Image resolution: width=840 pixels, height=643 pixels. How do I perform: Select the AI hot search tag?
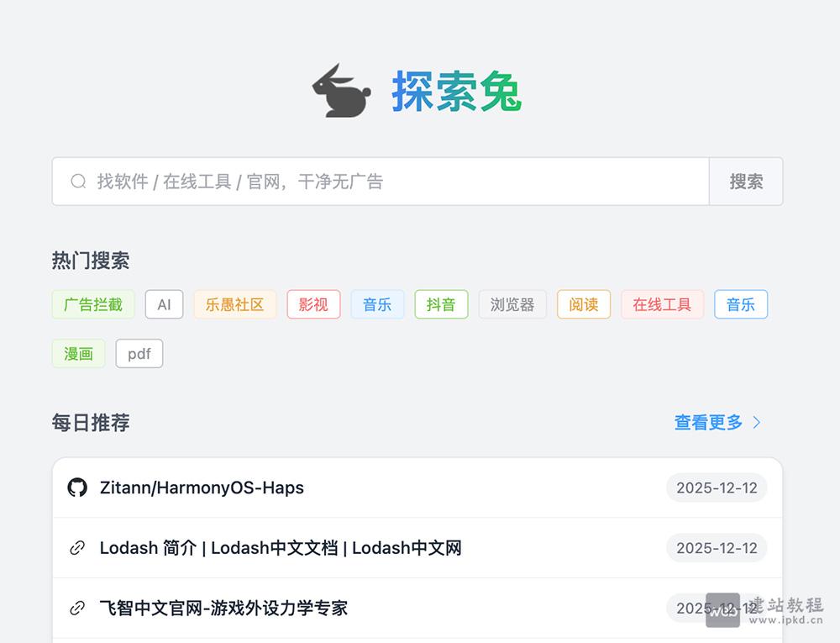[x=164, y=304]
